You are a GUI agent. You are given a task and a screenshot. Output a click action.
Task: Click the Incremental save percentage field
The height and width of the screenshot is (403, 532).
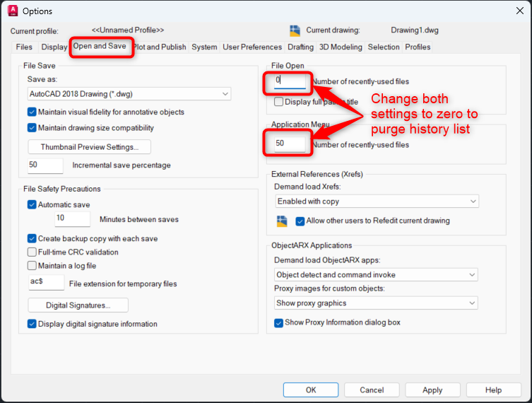pyautogui.click(x=45, y=165)
